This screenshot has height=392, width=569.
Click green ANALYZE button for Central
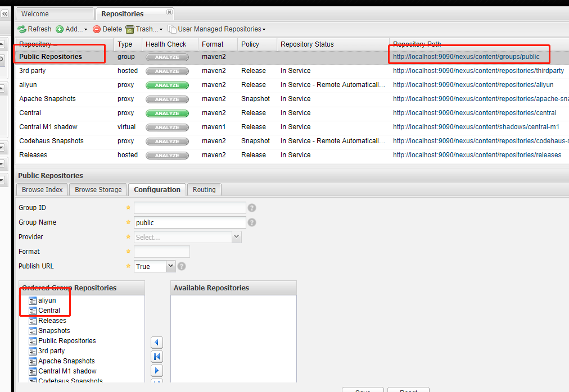click(x=168, y=113)
